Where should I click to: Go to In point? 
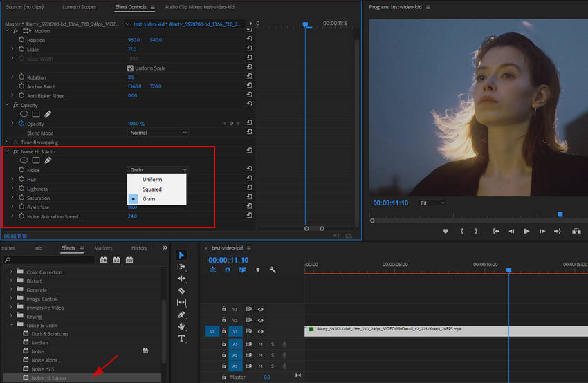pos(496,231)
